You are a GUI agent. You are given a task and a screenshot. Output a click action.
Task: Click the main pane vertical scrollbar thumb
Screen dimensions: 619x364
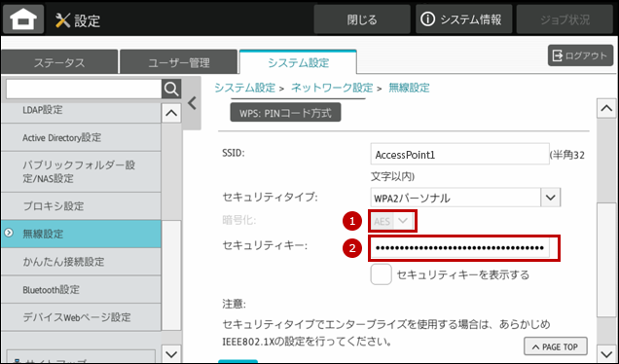606,260
